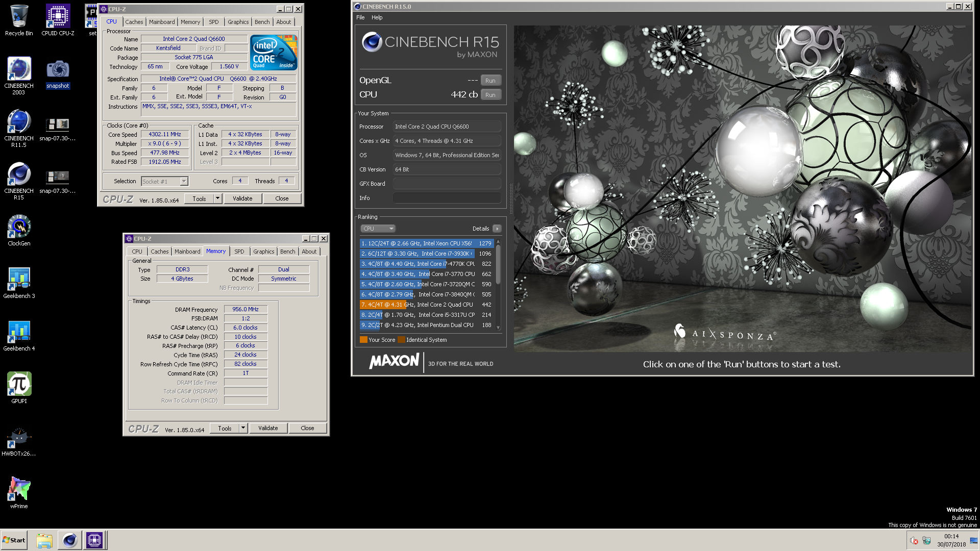980x551 pixels.
Task: Open SPD tab in lower CPU-Z window
Action: [239, 252]
